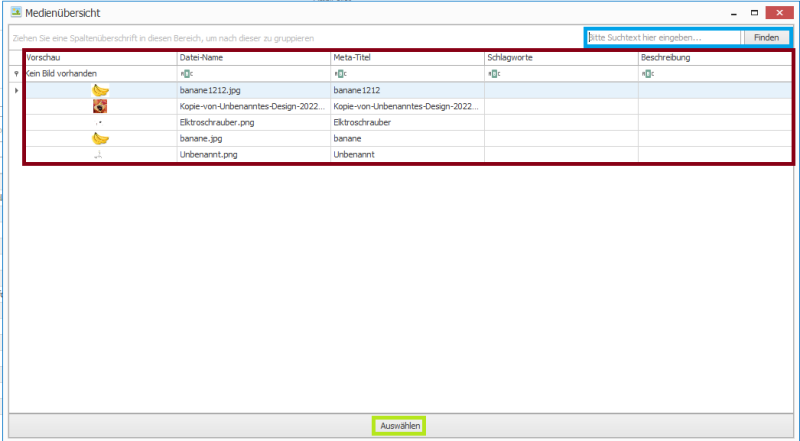Image resolution: width=800 pixels, height=441 pixels.
Task: Maximize the Medienübersicht window
Action: click(x=754, y=13)
